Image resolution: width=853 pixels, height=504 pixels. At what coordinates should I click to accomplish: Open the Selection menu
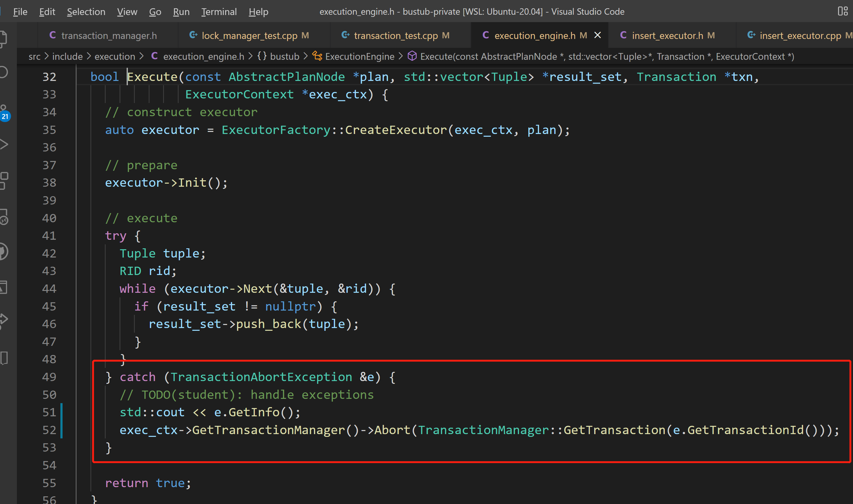point(86,12)
